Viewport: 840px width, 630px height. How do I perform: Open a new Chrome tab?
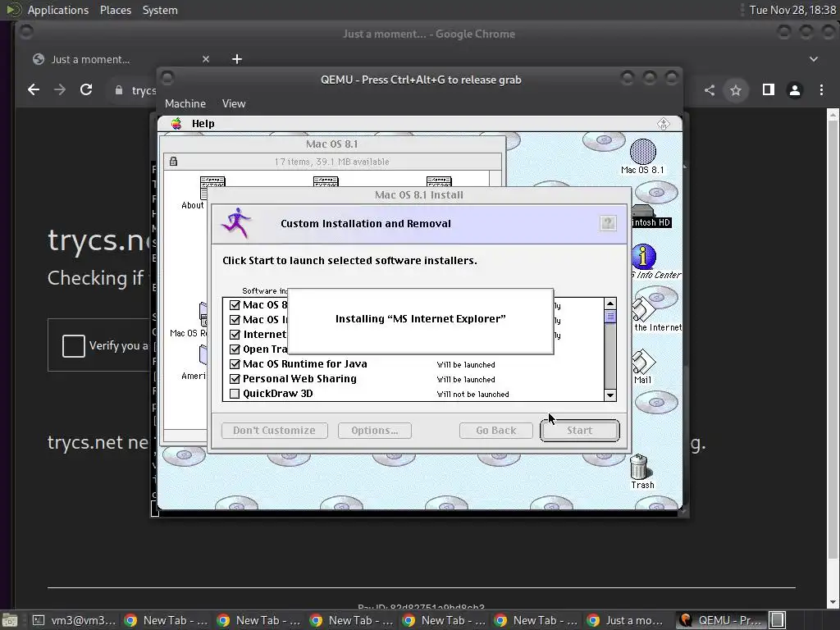click(237, 59)
